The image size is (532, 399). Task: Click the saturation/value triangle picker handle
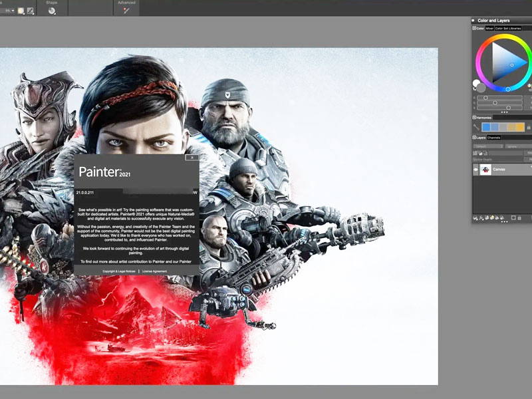(x=512, y=65)
